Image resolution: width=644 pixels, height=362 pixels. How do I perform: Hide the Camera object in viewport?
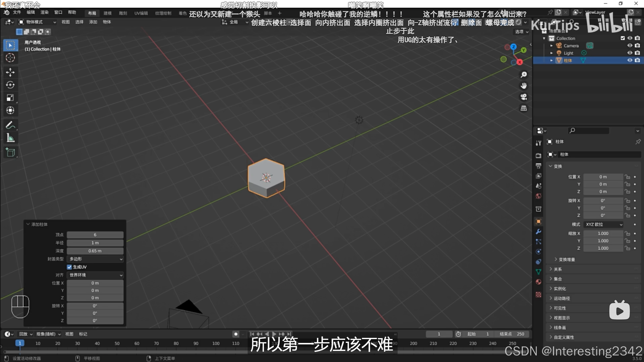click(x=630, y=46)
